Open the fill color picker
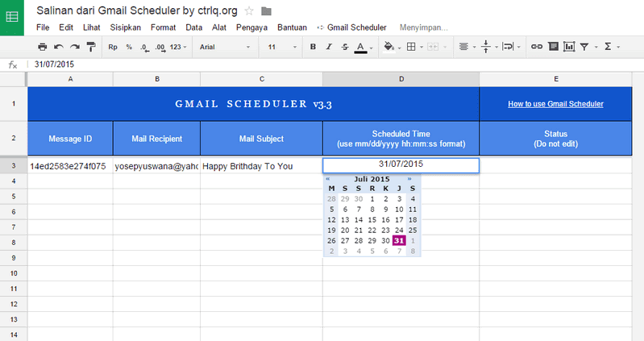Image resolution: width=644 pixels, height=341 pixels. [388, 47]
